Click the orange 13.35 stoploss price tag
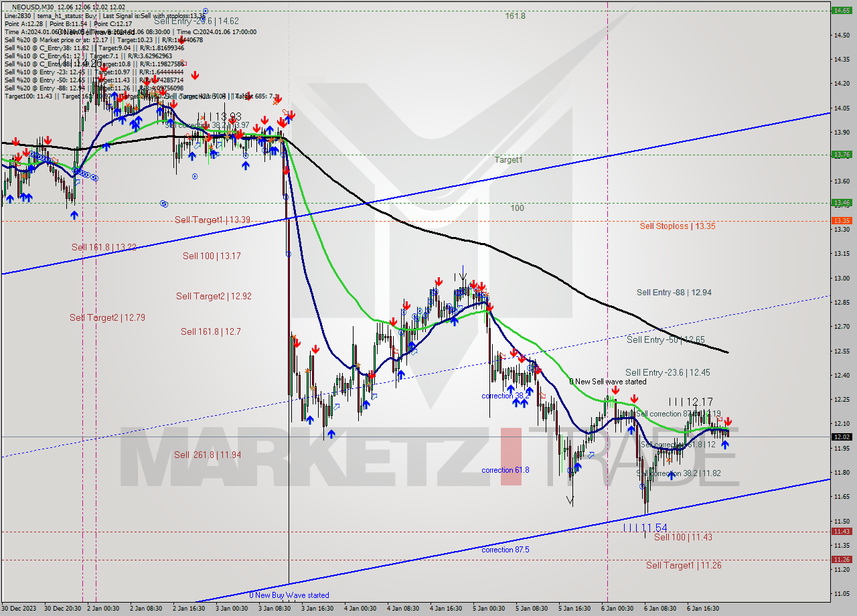The image size is (857, 616). pyautogui.click(x=841, y=220)
